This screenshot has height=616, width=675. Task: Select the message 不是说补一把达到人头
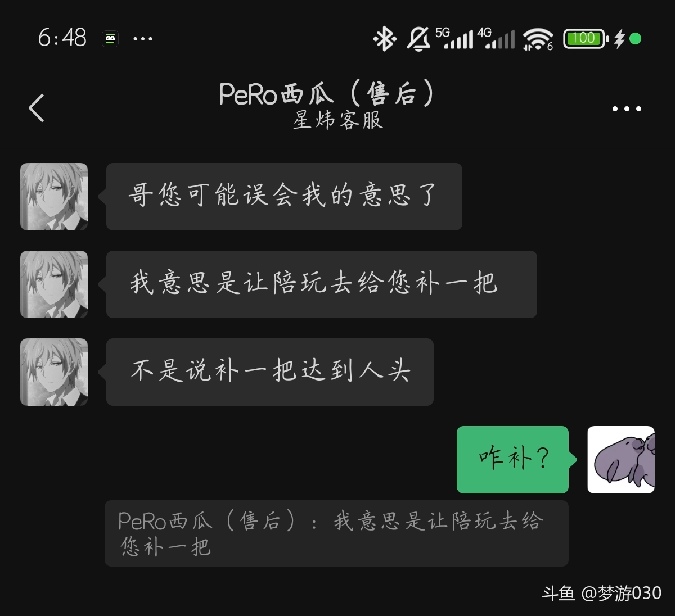point(270,372)
